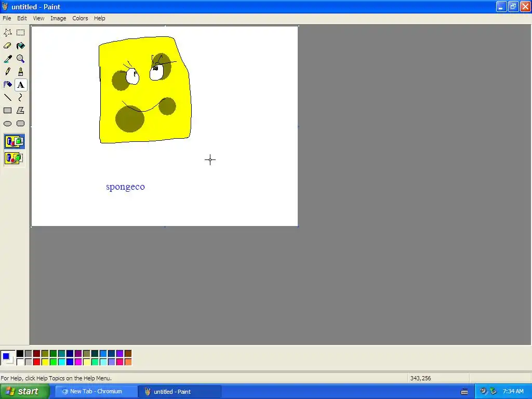Open the Help menu
This screenshot has height=399, width=532.
tap(99, 18)
